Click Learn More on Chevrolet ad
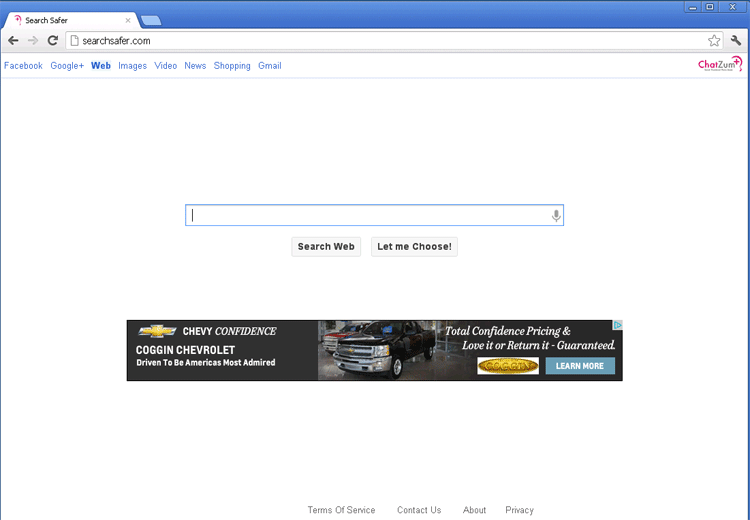The image size is (750, 520). pyautogui.click(x=580, y=366)
